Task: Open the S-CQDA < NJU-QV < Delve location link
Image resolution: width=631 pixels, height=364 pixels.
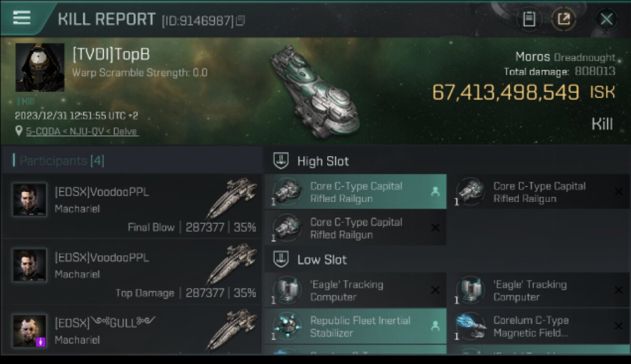Action: [x=82, y=132]
